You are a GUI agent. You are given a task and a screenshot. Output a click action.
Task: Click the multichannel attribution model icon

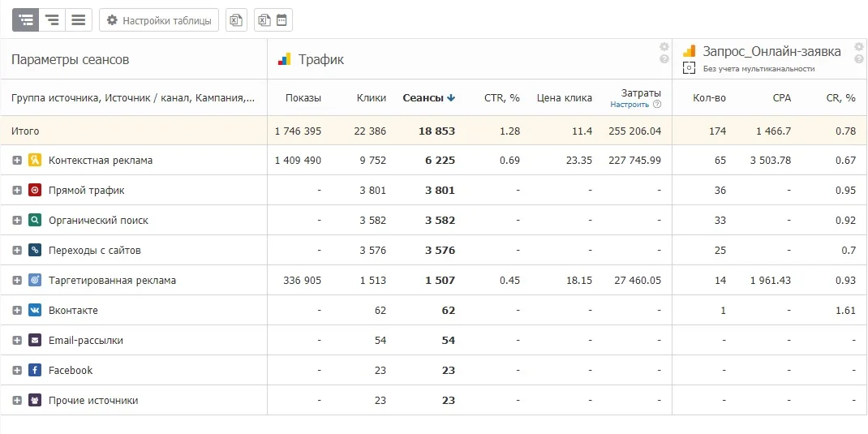(689, 68)
